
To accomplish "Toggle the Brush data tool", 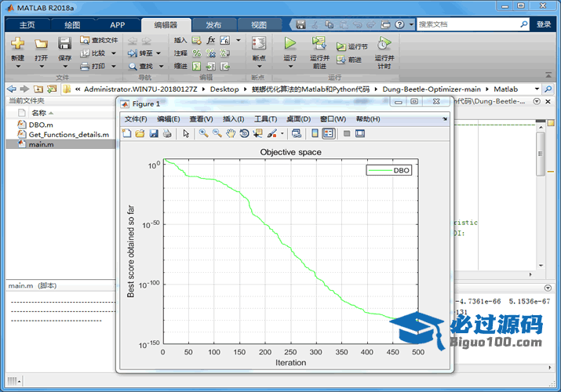I will tap(272, 133).
